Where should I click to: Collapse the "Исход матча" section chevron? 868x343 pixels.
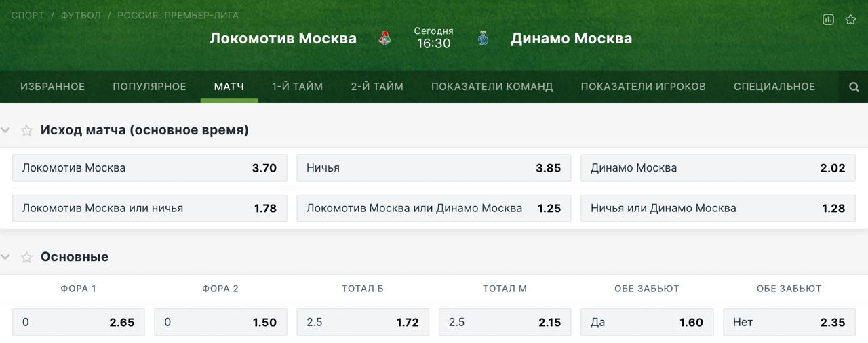click(6, 130)
